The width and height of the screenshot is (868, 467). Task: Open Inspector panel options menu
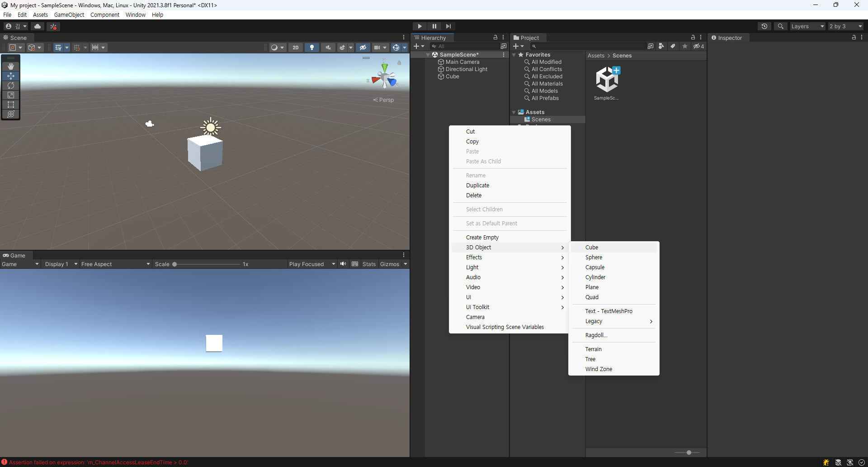862,38
